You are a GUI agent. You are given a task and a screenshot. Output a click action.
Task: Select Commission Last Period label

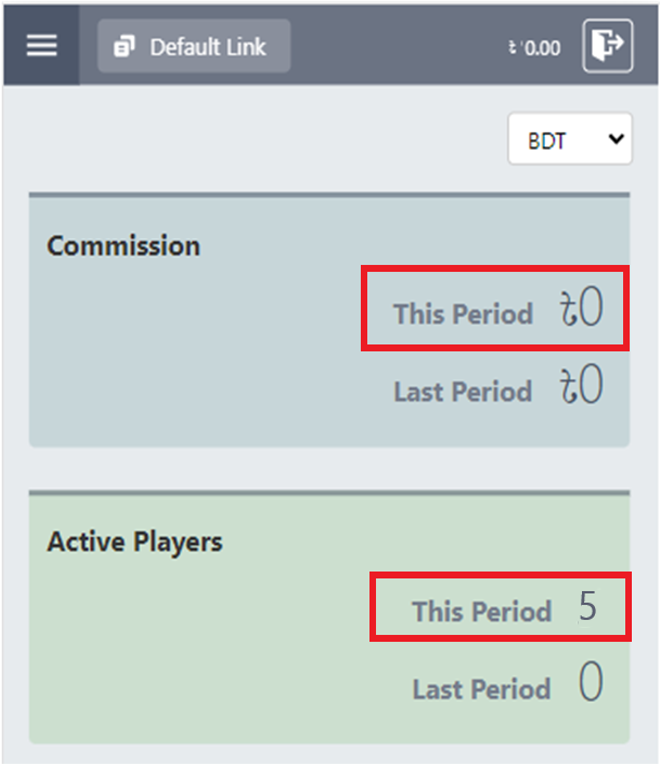[462, 391]
